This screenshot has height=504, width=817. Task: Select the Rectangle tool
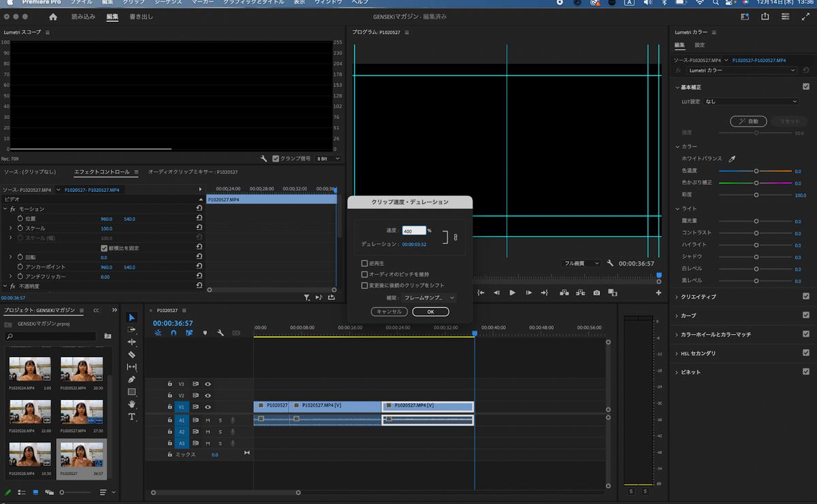131,392
